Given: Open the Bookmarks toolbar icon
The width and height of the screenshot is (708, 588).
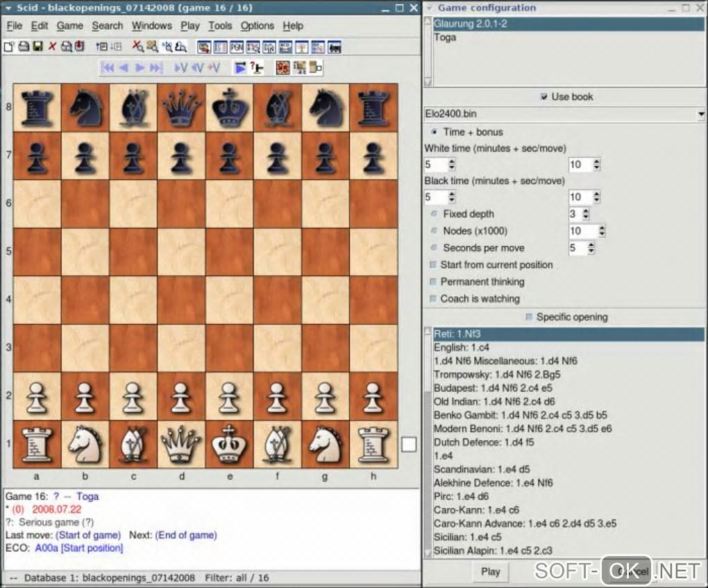Looking at the screenshot, I should pyautogui.click(x=79, y=47).
